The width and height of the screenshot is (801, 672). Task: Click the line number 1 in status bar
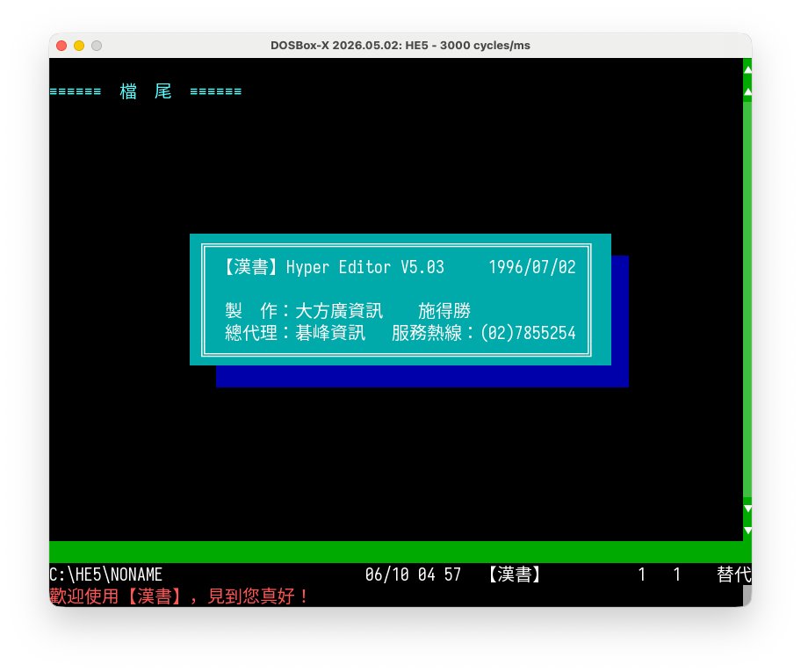642,574
